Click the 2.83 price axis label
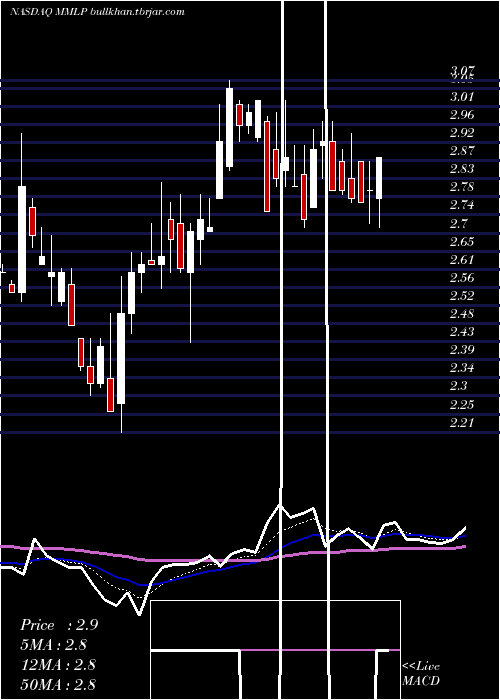 pos(462,169)
